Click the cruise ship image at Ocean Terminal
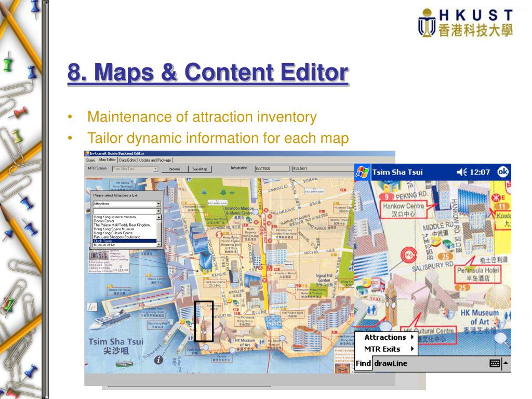Screen dimensions: 532x399 (x=109, y=320)
